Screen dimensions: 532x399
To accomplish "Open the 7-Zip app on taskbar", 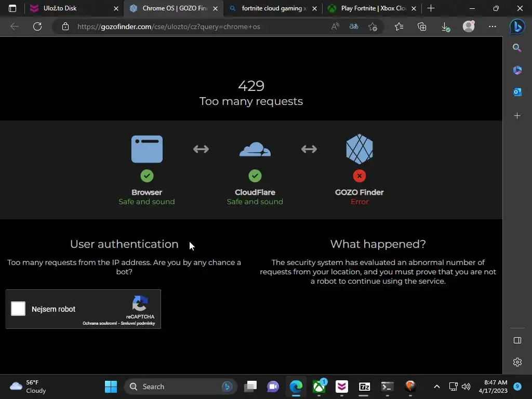I will [x=364, y=387].
